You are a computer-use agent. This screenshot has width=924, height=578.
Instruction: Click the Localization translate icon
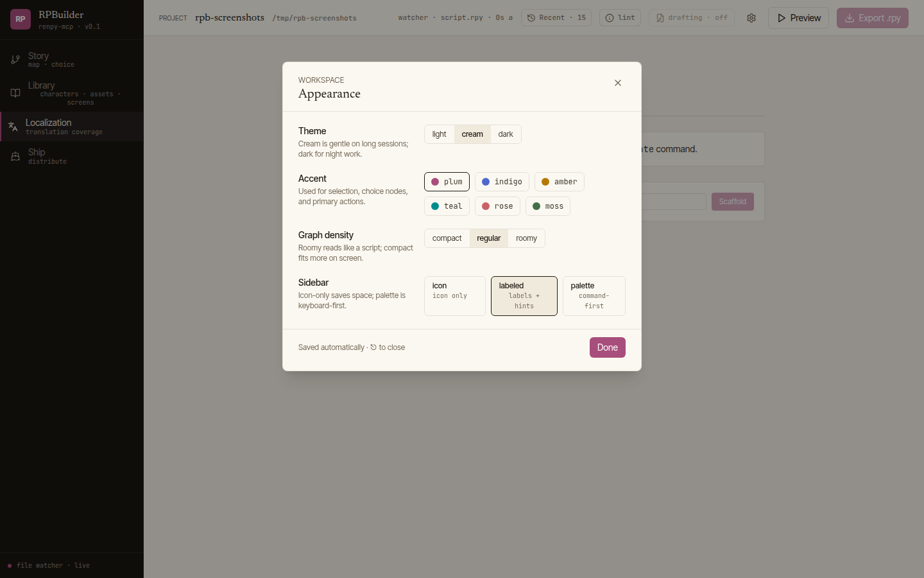pos(13,127)
